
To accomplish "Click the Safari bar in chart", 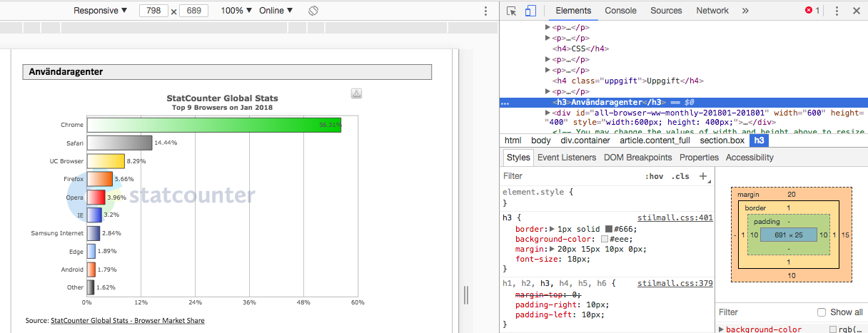I will click(120, 143).
